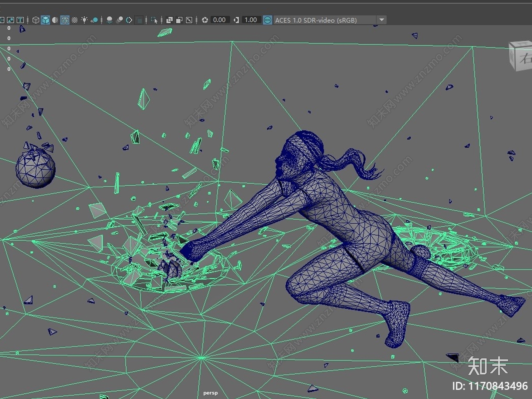532x399 pixels.
Task: Switch viewport to wireframe display
Action: pyautogui.click(x=36, y=20)
